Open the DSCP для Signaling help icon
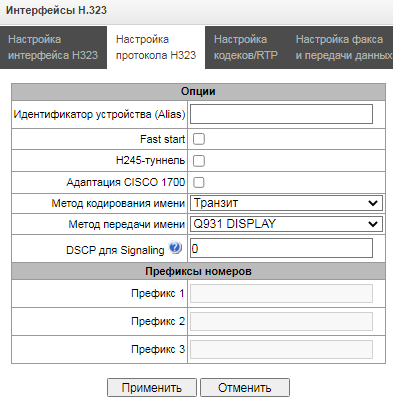Viewport: 393px width, 404px height. click(x=175, y=248)
